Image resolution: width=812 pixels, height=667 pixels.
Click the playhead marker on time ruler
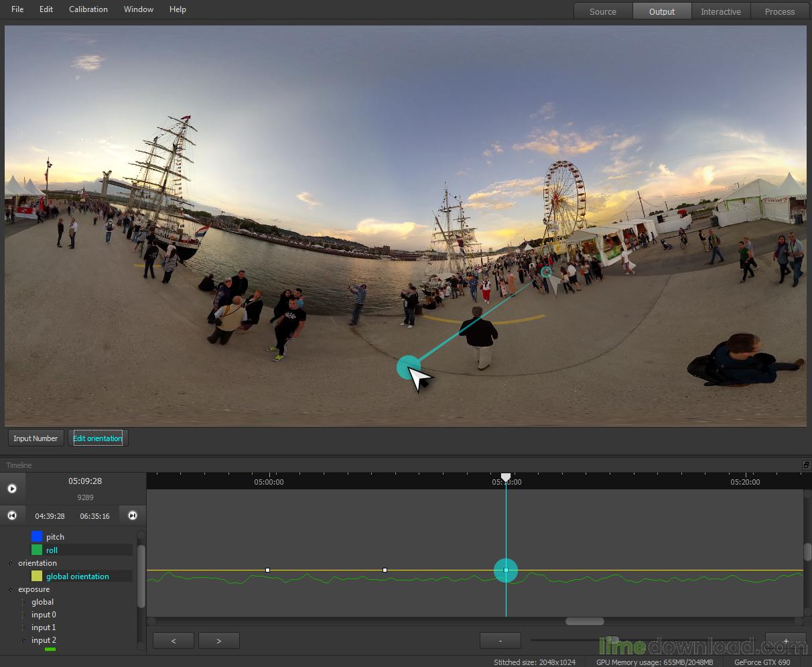(x=506, y=477)
